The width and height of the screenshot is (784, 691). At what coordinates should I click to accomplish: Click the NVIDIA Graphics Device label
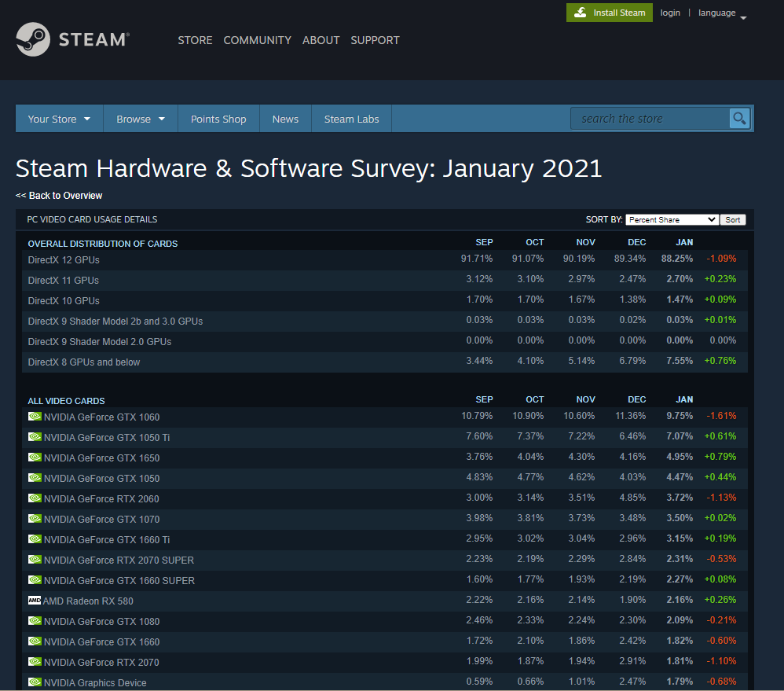(x=95, y=683)
